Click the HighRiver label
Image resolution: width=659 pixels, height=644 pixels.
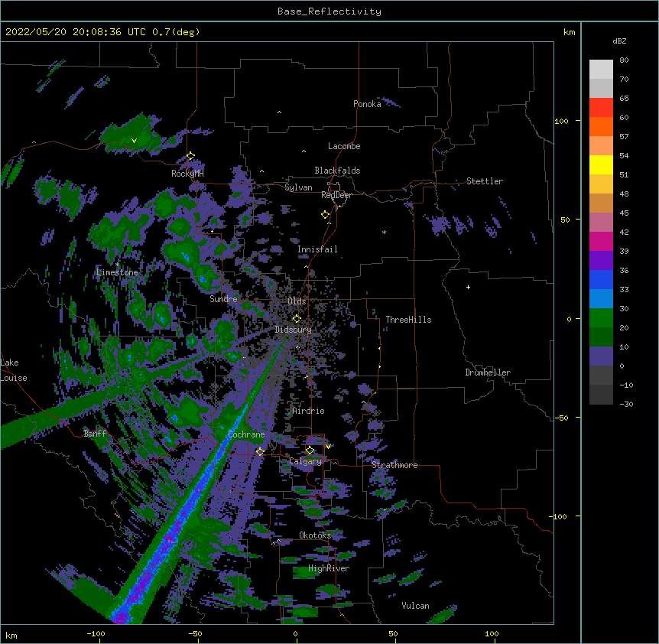(x=329, y=568)
